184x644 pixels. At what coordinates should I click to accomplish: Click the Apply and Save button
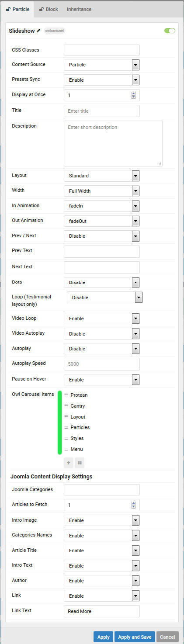(x=135, y=637)
